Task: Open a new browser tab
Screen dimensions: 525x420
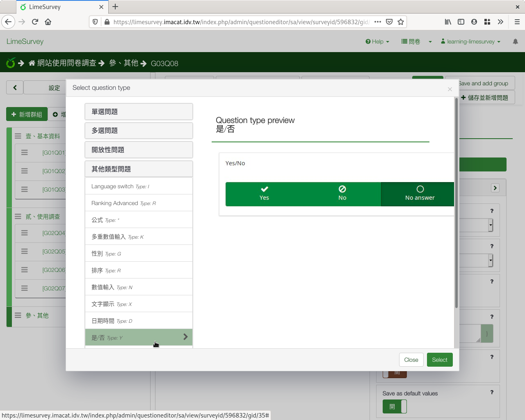Action: (x=115, y=7)
